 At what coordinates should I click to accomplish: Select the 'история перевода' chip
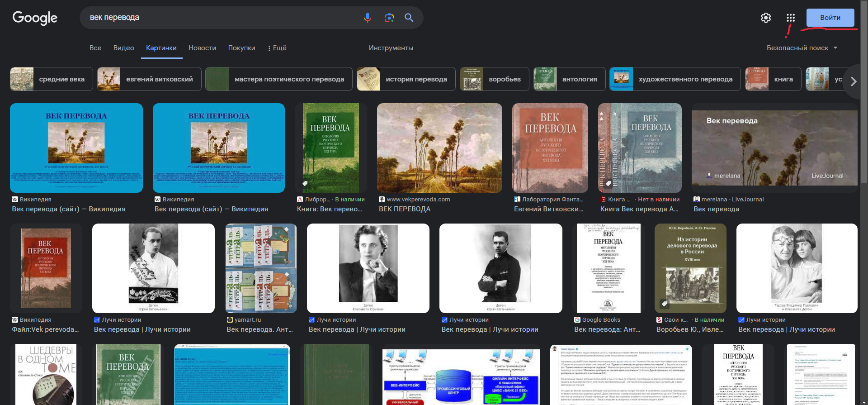click(406, 79)
